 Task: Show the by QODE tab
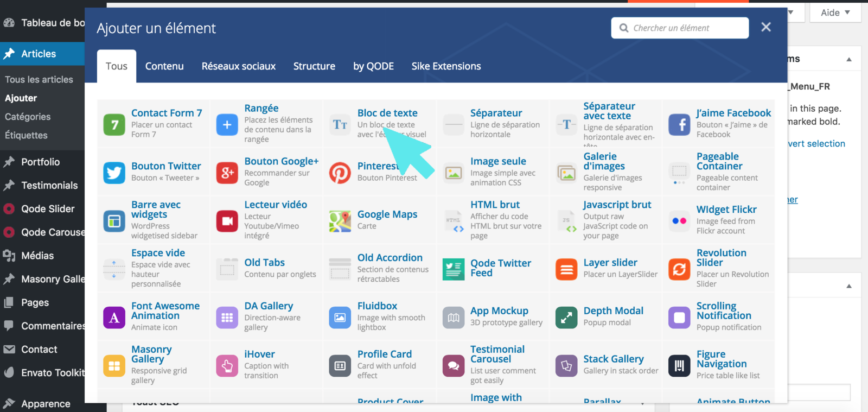tap(373, 66)
